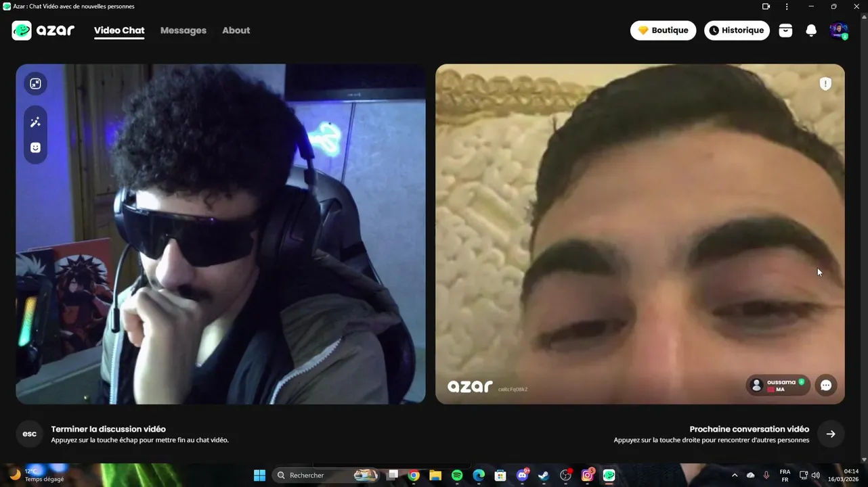Image resolution: width=868 pixels, height=487 pixels.
Task: Click the Azar logo in header
Action: pos(43,30)
